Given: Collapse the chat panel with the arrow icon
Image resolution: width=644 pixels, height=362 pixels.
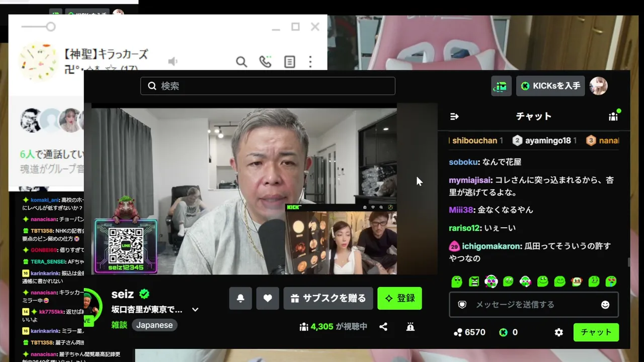Looking at the screenshot, I should pyautogui.click(x=454, y=117).
